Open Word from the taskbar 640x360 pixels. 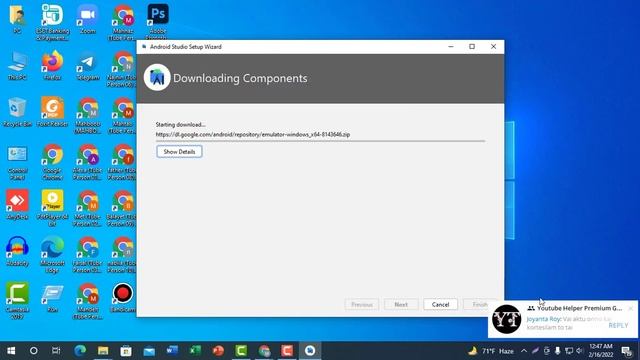coord(172,351)
